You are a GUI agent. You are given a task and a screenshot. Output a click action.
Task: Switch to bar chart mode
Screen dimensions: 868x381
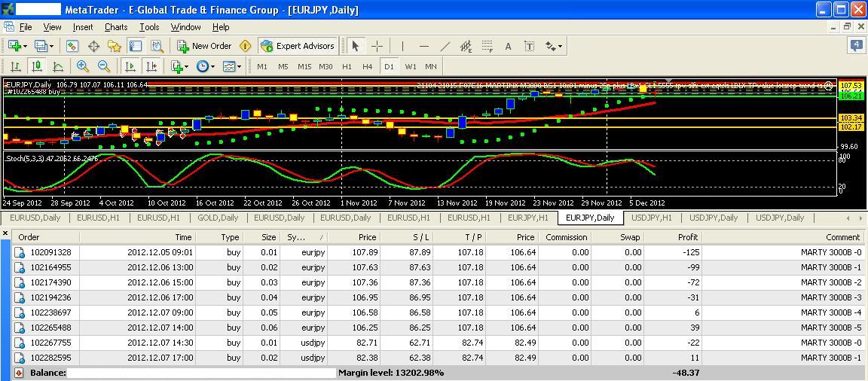tap(16, 66)
